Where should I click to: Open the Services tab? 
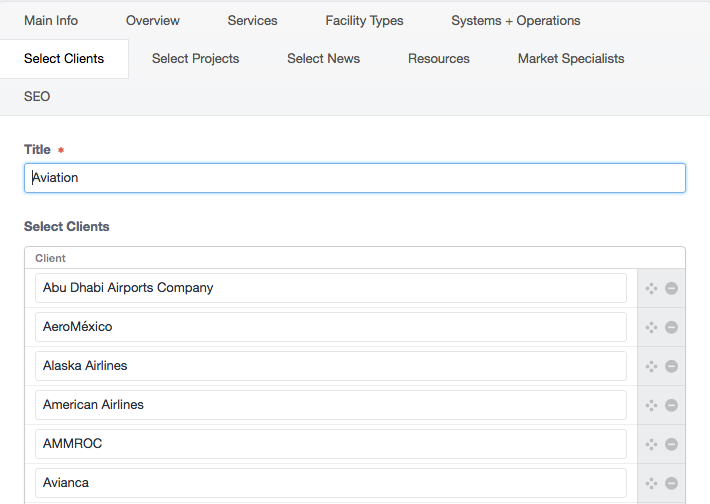pos(253,21)
